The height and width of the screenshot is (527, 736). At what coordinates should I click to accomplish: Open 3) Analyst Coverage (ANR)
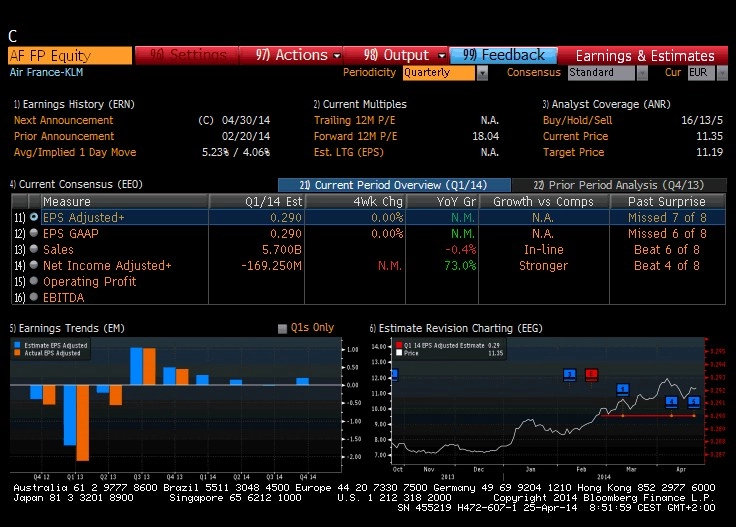point(606,104)
